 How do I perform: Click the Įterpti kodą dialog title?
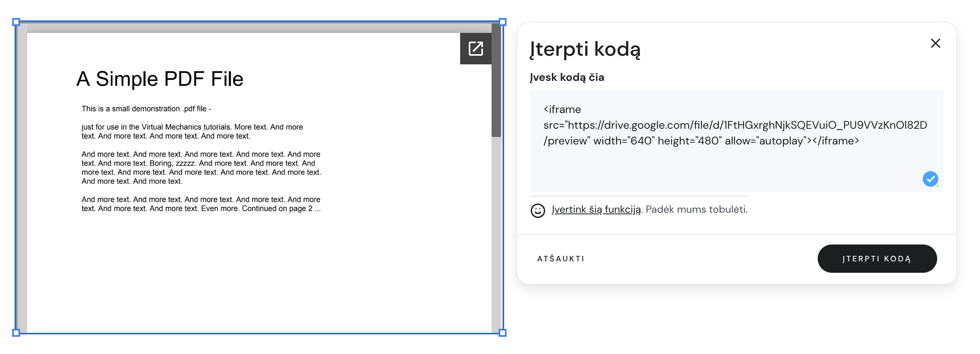click(x=585, y=49)
